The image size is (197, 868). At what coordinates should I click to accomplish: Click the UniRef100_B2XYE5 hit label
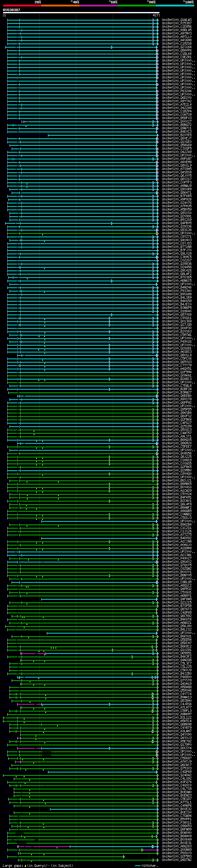point(177,135)
